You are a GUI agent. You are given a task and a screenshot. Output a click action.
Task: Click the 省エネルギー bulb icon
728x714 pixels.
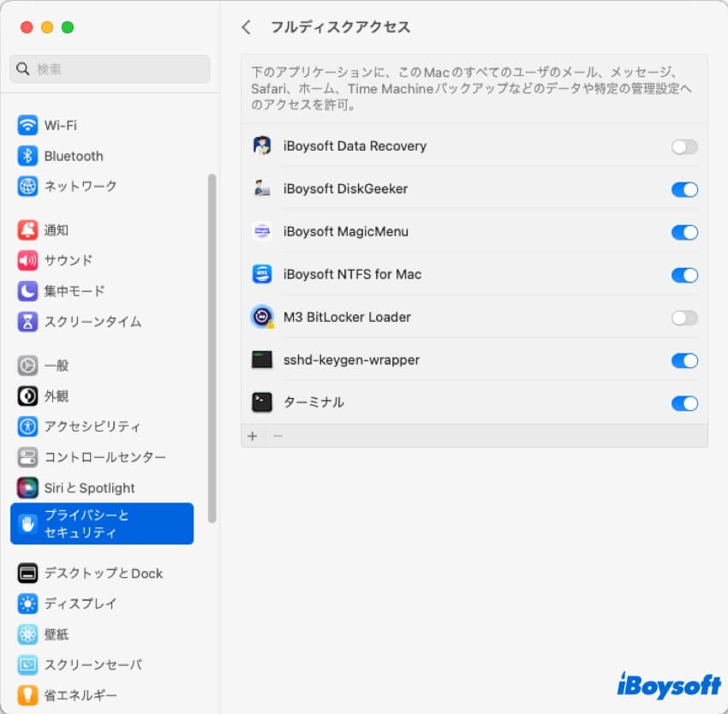click(27, 695)
